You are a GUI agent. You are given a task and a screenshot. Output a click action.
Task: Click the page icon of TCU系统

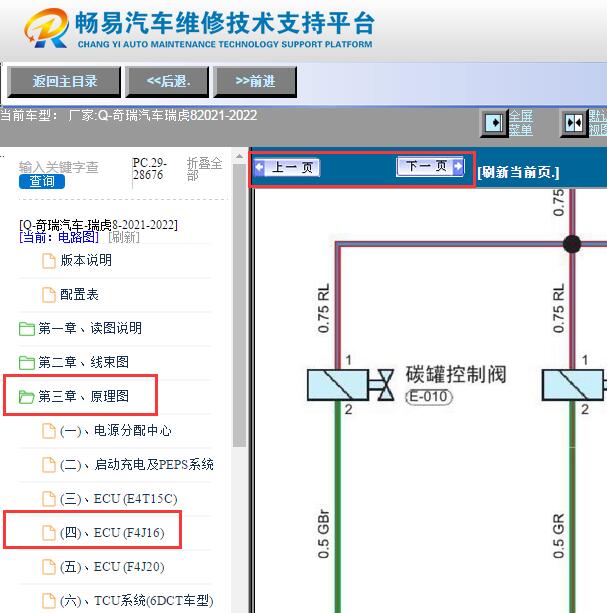point(48,601)
